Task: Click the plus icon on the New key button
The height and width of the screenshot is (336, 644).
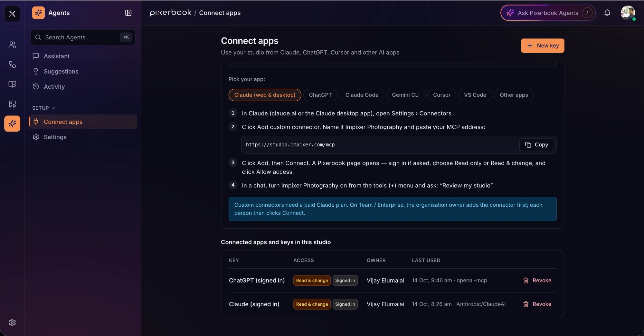Action: click(530, 46)
